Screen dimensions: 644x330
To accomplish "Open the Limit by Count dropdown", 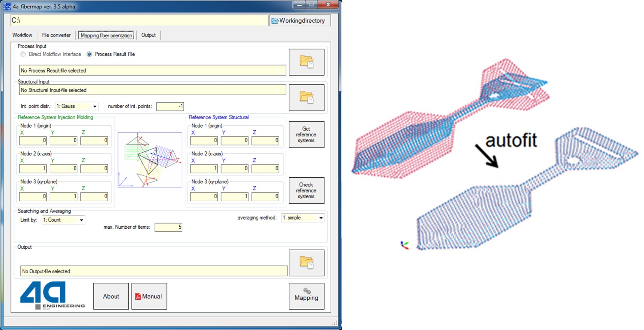I will pos(81,220).
